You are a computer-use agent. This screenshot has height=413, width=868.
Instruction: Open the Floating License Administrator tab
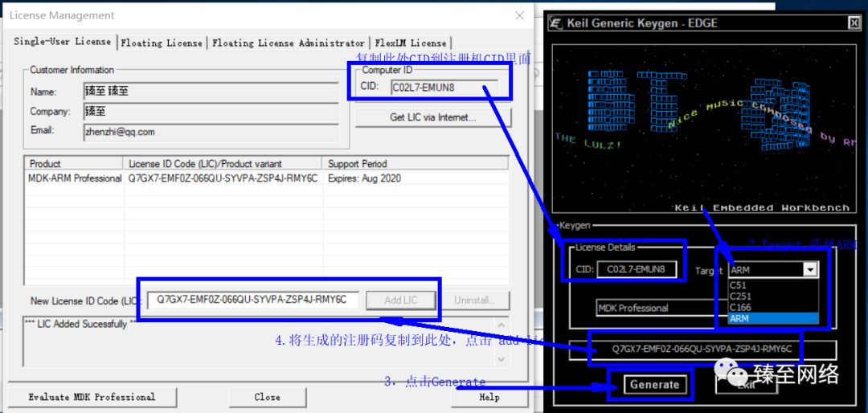tap(289, 43)
